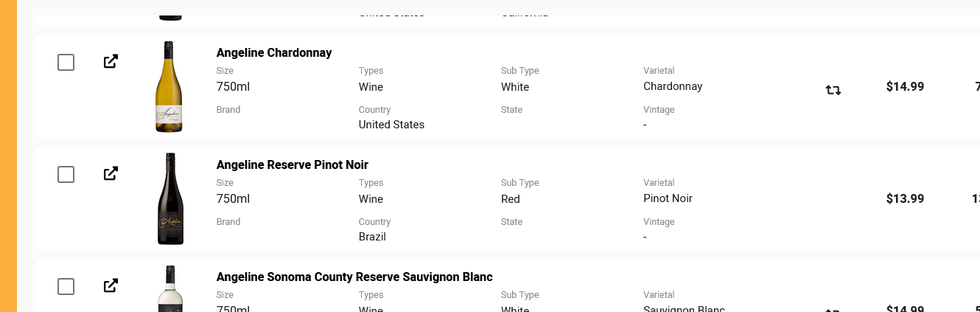Open the Angeline Chardonnay product title
Screen dimensions: 980x312
pyautogui.click(x=274, y=53)
